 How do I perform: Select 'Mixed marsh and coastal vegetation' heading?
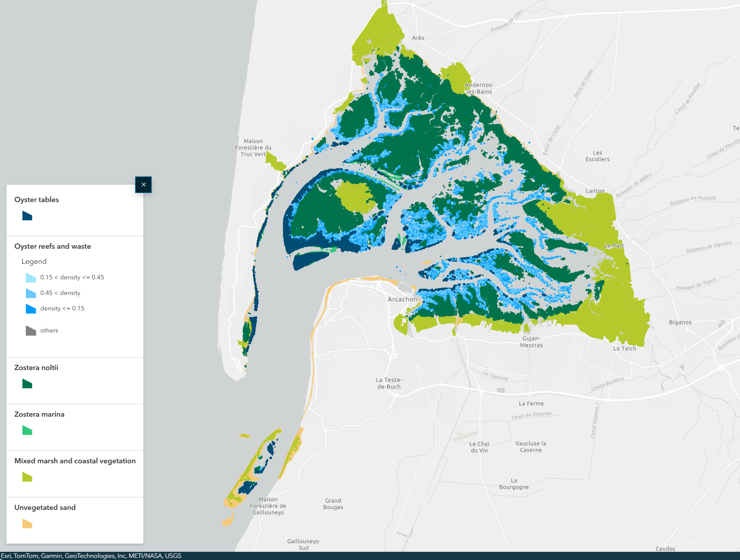click(75, 461)
